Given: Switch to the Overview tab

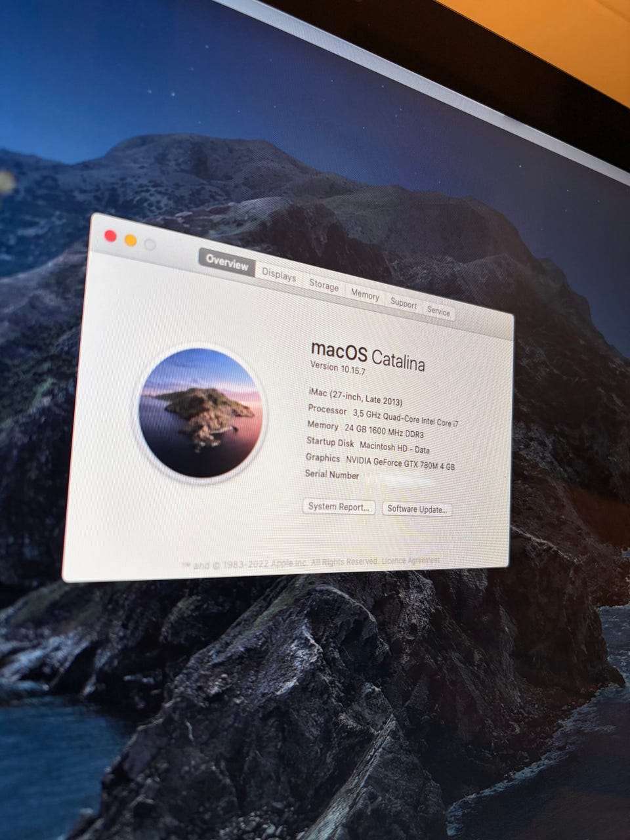Looking at the screenshot, I should click(x=227, y=262).
